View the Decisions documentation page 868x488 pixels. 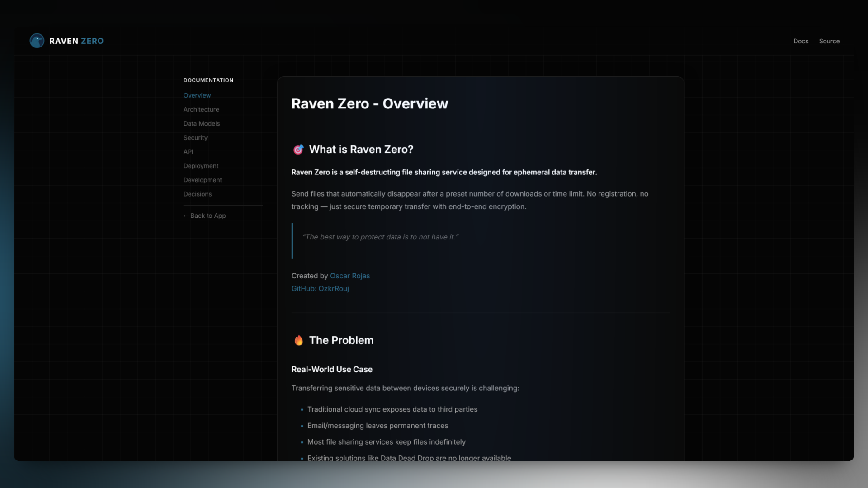(x=198, y=194)
